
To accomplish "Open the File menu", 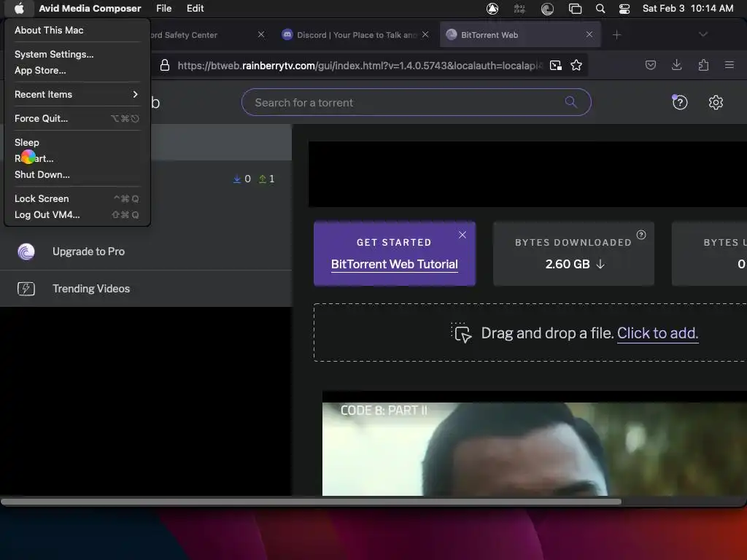I will click(164, 9).
